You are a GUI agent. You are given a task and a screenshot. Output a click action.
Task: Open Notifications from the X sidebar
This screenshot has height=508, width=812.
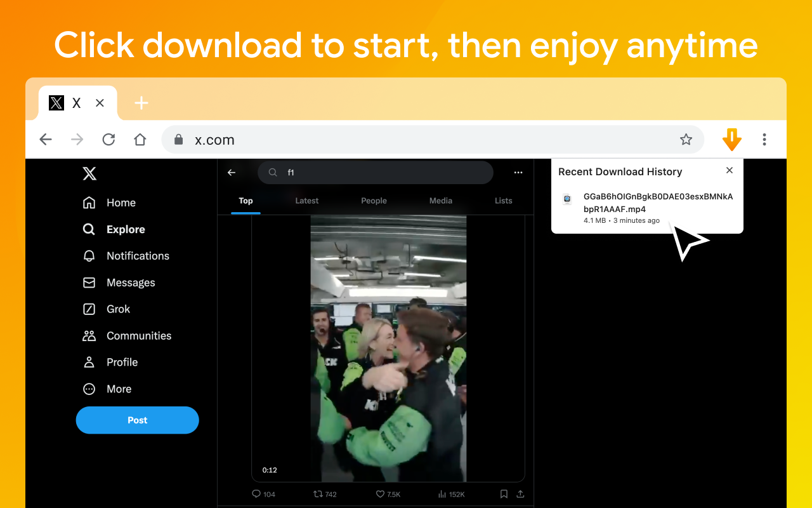pos(138,256)
